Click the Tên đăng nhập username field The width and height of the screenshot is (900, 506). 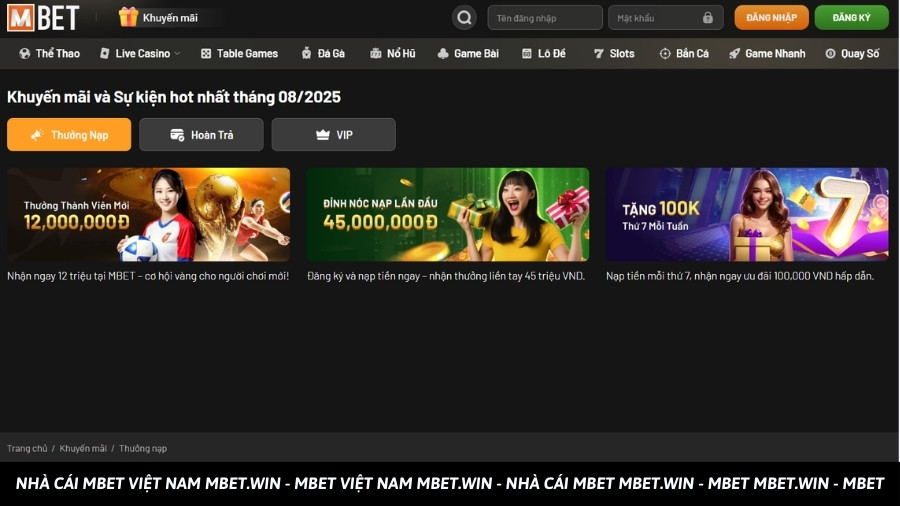click(544, 18)
